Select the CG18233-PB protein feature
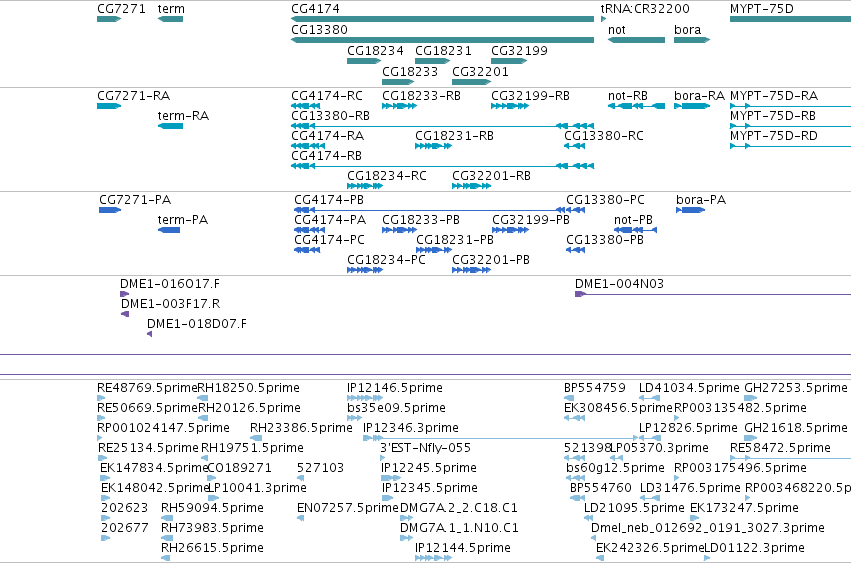The image size is (851, 563). pos(399,230)
